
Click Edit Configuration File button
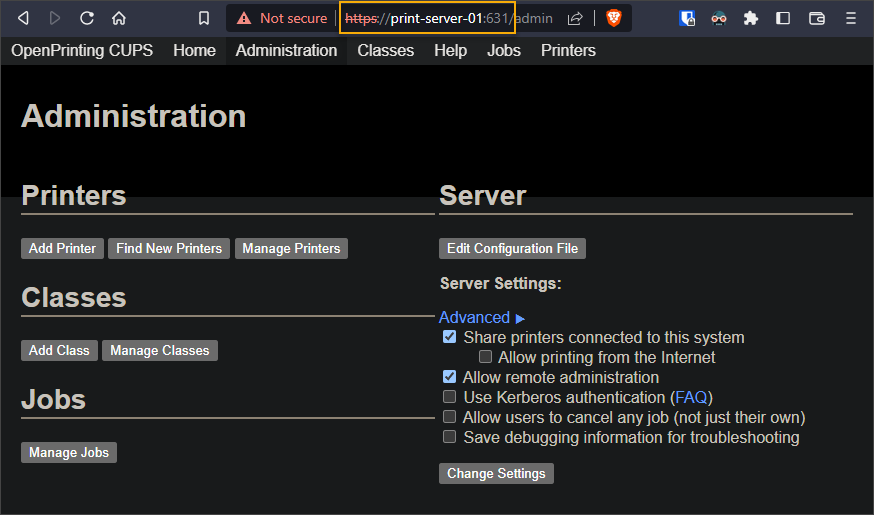[x=512, y=249]
